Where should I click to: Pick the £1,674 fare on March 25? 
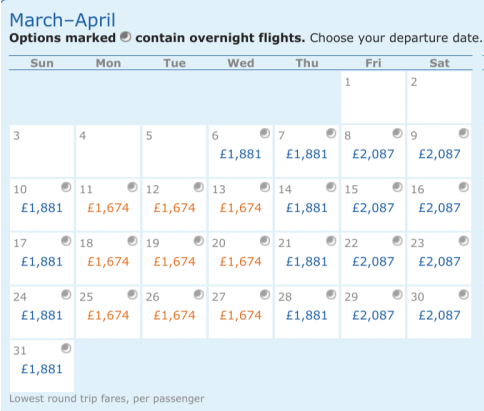tap(108, 315)
